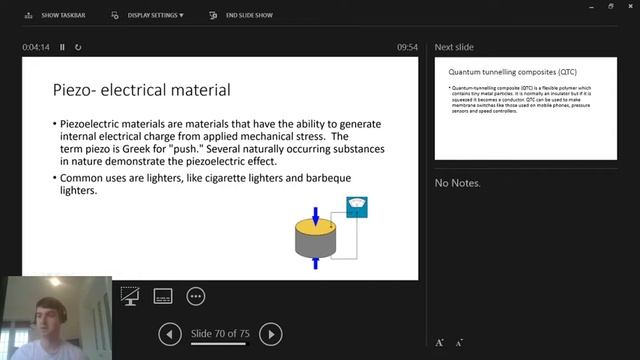Image resolution: width=640 pixels, height=360 pixels.
Task: Pause the presentation timer
Action: (x=62, y=47)
